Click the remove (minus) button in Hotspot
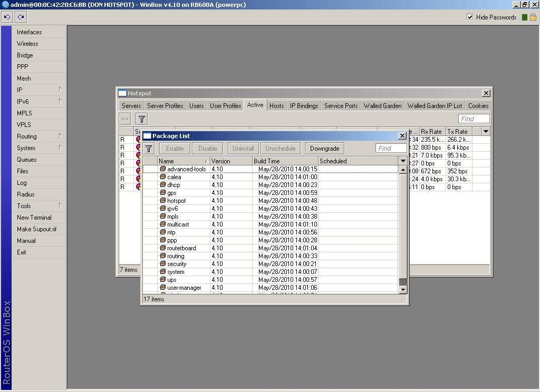The image size is (540, 392). [x=125, y=119]
